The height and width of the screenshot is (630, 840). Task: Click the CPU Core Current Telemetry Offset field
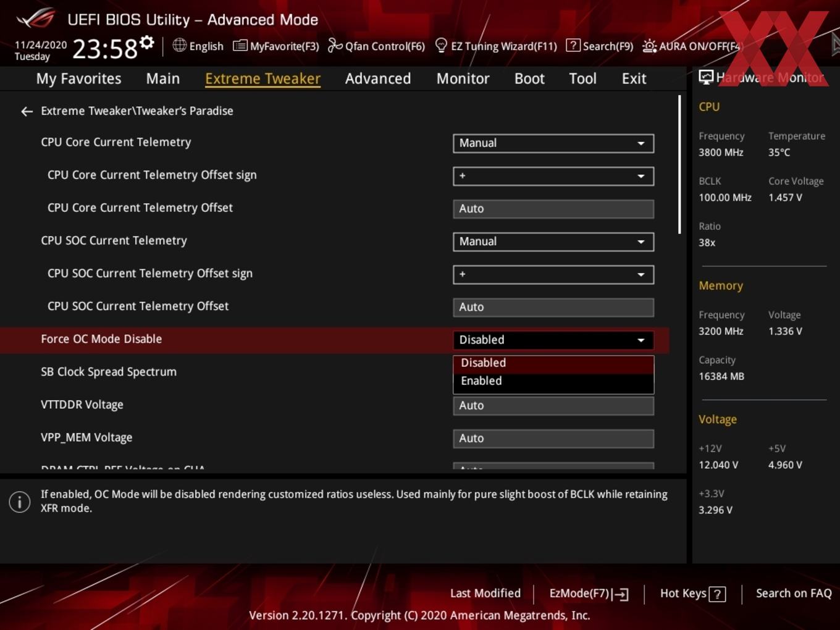pos(553,209)
